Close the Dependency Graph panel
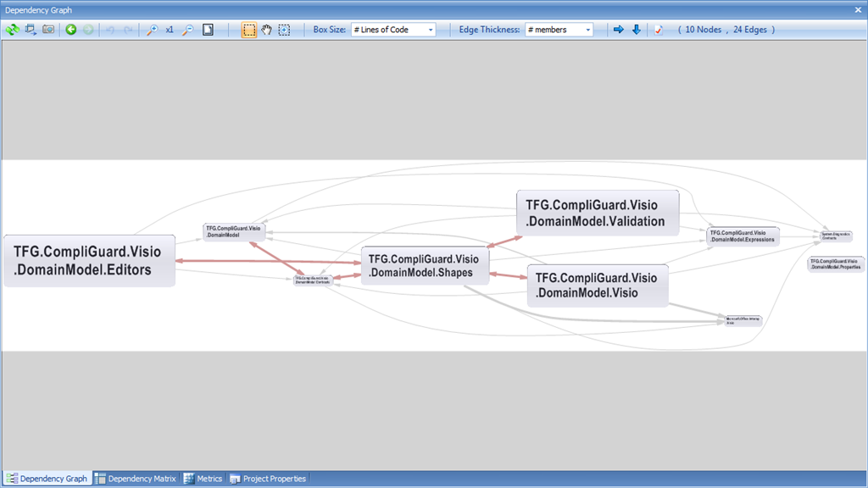Viewport: 868px width, 488px height. coord(858,10)
